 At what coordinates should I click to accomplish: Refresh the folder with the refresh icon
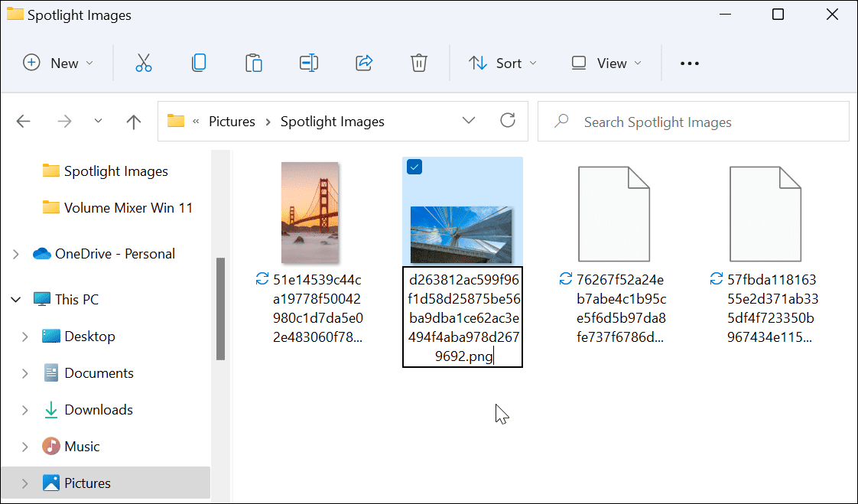(508, 121)
